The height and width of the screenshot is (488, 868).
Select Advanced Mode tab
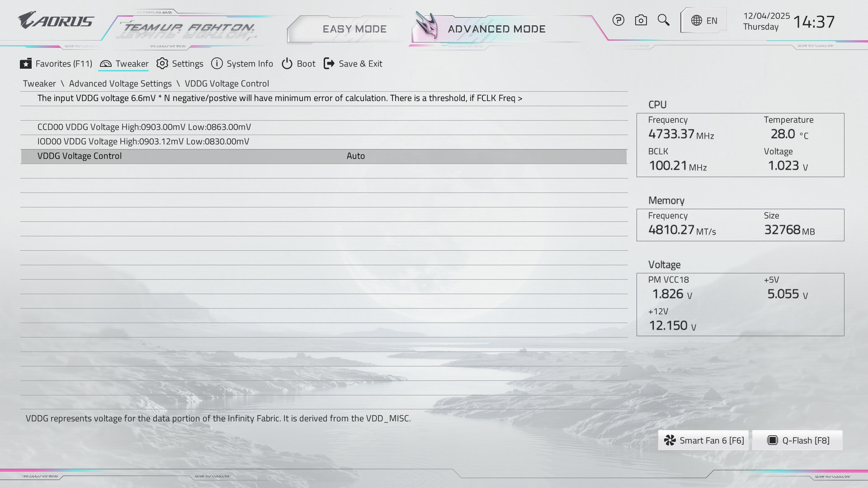point(496,29)
